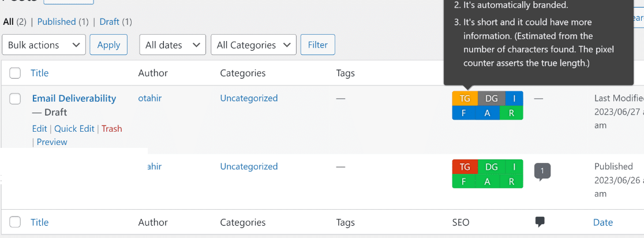
Task: Open the All dates dropdown
Action: click(x=173, y=45)
